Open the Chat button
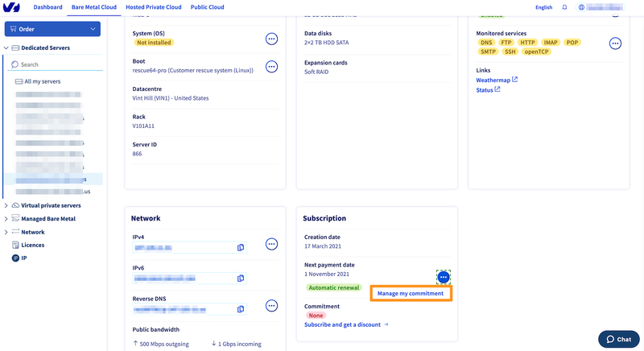Image resolution: width=644 pixels, height=351 pixels. 619,339
